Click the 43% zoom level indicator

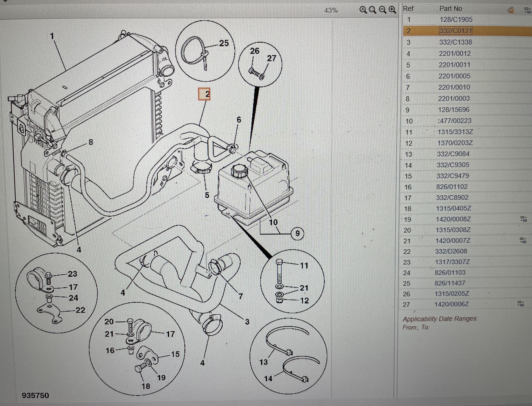coord(331,11)
